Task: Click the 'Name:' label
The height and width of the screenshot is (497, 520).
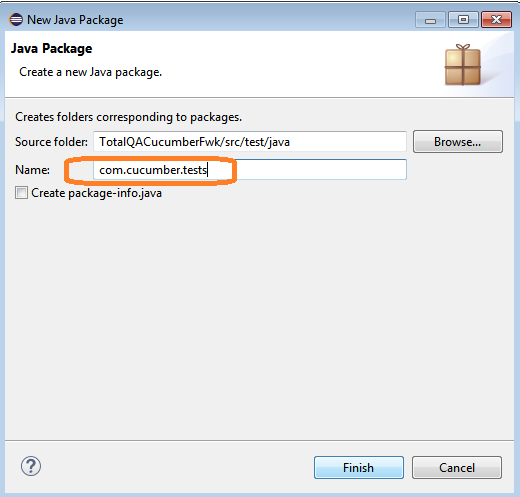Action: pos(32,170)
